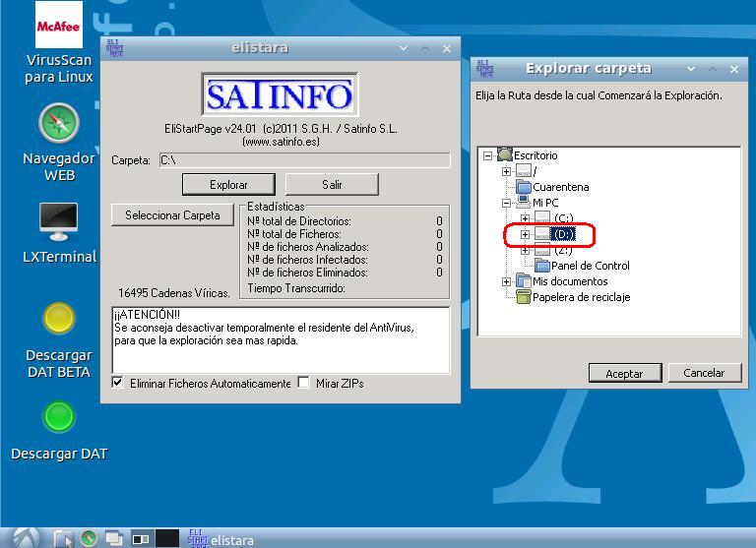The image size is (756, 548).
Task: Open LXTerminal monitor desktop icon
Action: tap(59, 221)
